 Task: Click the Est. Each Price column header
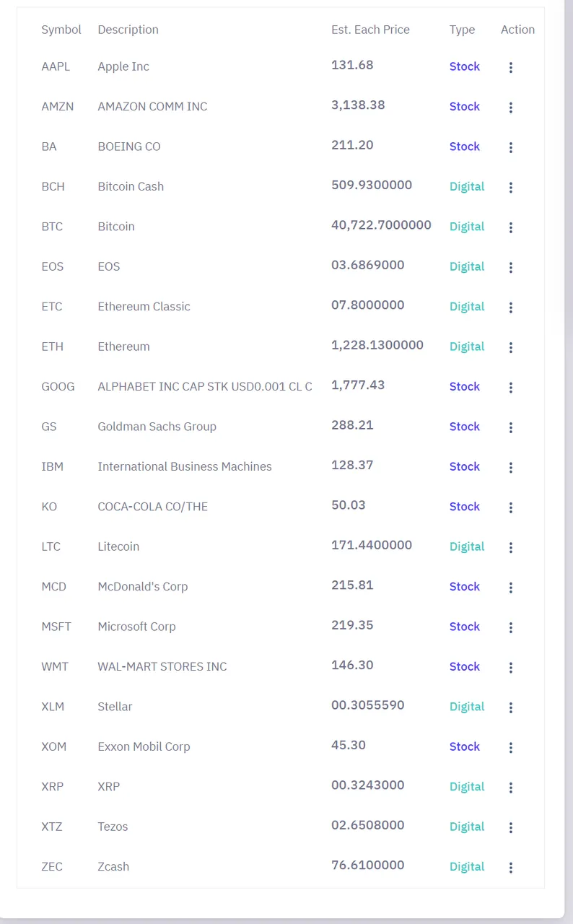coord(370,30)
